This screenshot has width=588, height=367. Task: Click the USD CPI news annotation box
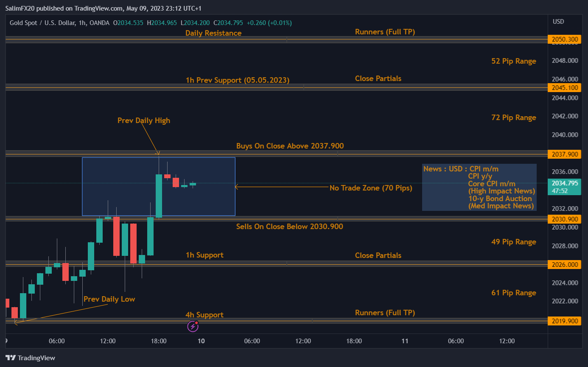(x=479, y=187)
